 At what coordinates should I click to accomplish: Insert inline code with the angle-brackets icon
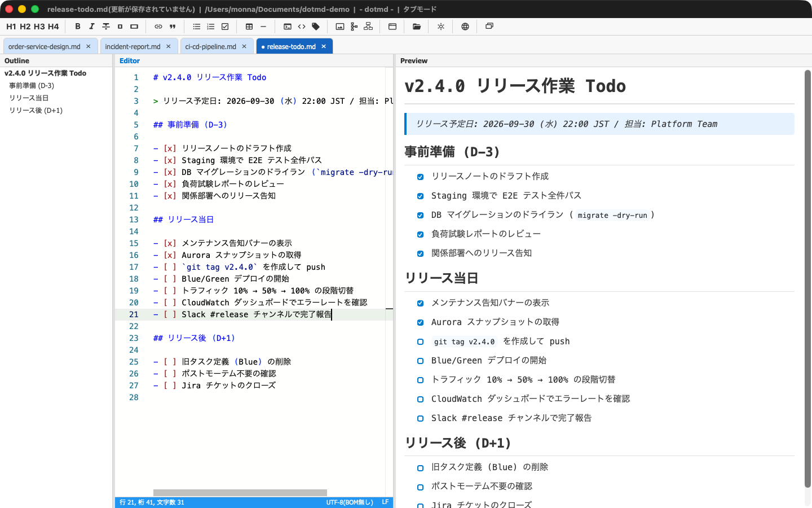(x=302, y=27)
